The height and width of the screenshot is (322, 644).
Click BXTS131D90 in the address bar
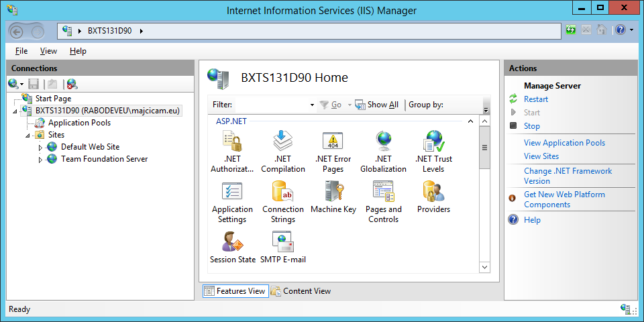click(x=109, y=31)
